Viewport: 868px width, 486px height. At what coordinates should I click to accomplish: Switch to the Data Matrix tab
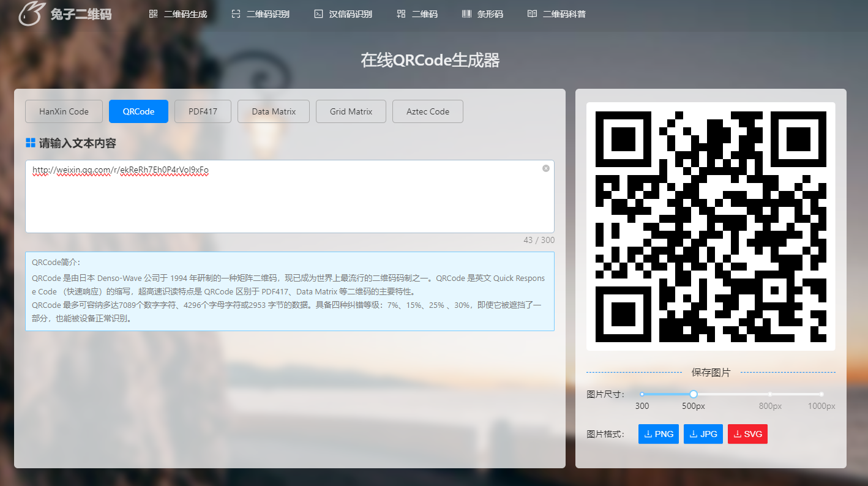pos(274,111)
